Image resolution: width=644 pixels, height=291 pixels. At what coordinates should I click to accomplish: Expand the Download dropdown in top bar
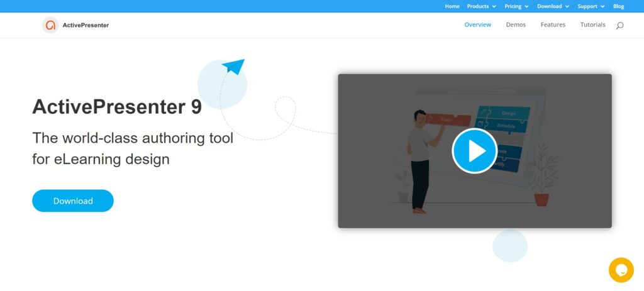pyautogui.click(x=553, y=6)
